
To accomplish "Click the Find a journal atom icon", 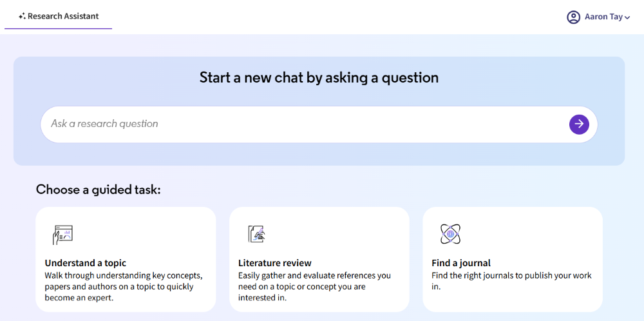I will 451,234.
